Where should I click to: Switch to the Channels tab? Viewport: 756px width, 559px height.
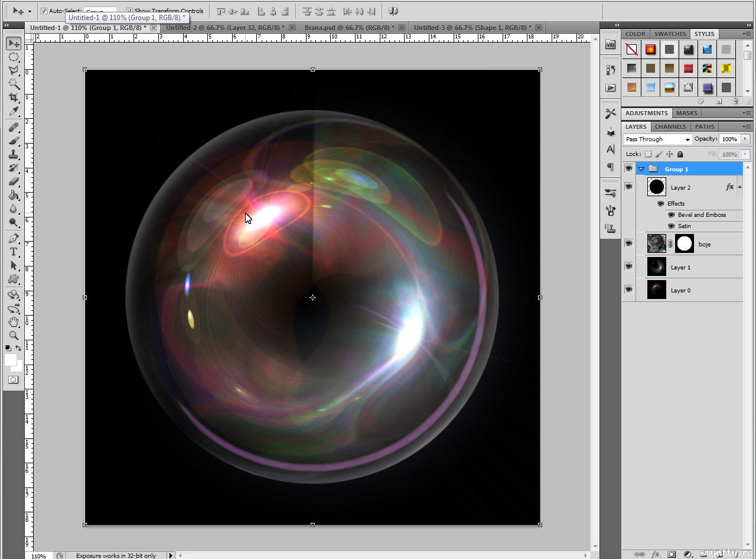[x=670, y=126]
